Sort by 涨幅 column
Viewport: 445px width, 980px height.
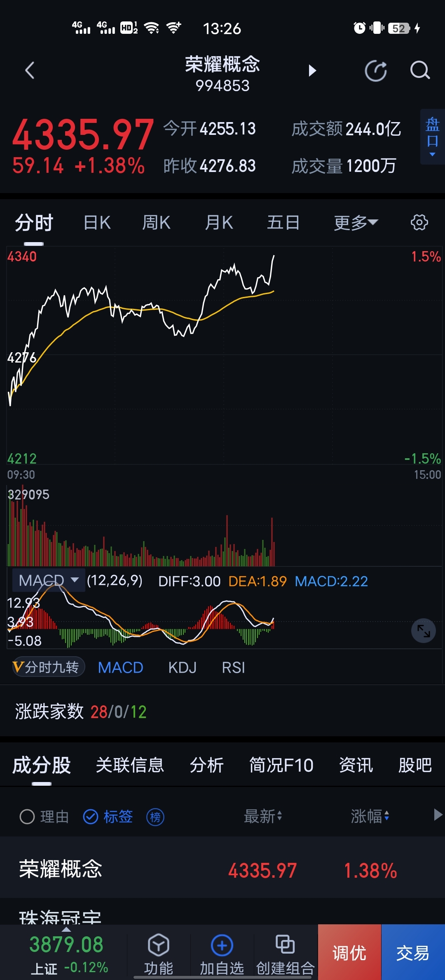370,816
